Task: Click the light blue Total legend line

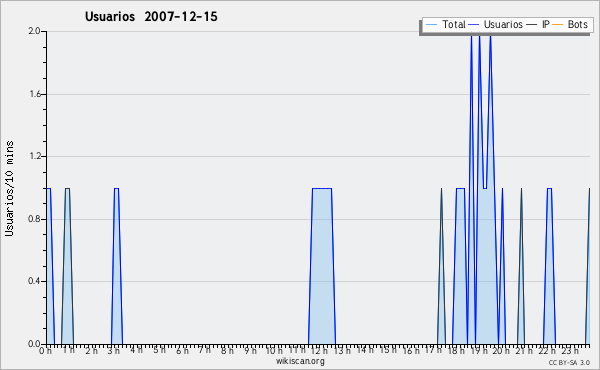Action: coord(431,25)
